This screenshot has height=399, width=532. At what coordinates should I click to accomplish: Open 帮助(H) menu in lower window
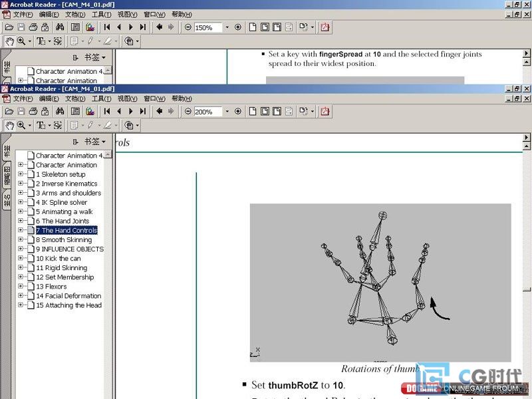pyautogui.click(x=182, y=98)
